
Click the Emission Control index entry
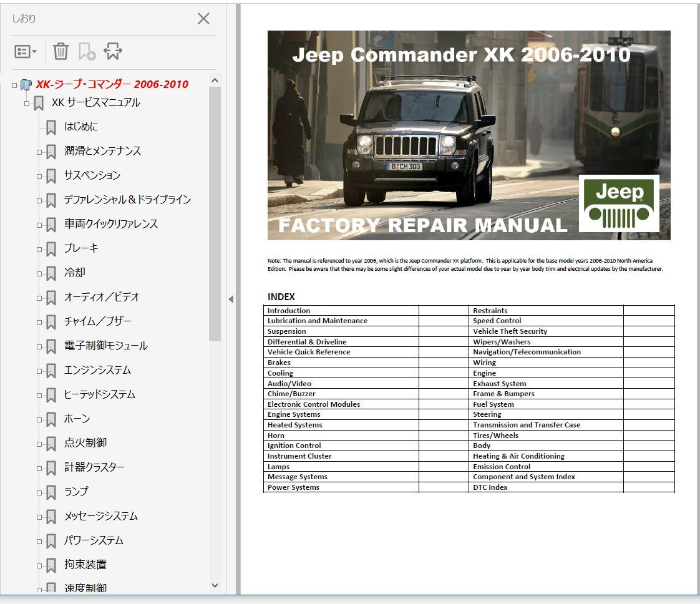[x=502, y=467]
